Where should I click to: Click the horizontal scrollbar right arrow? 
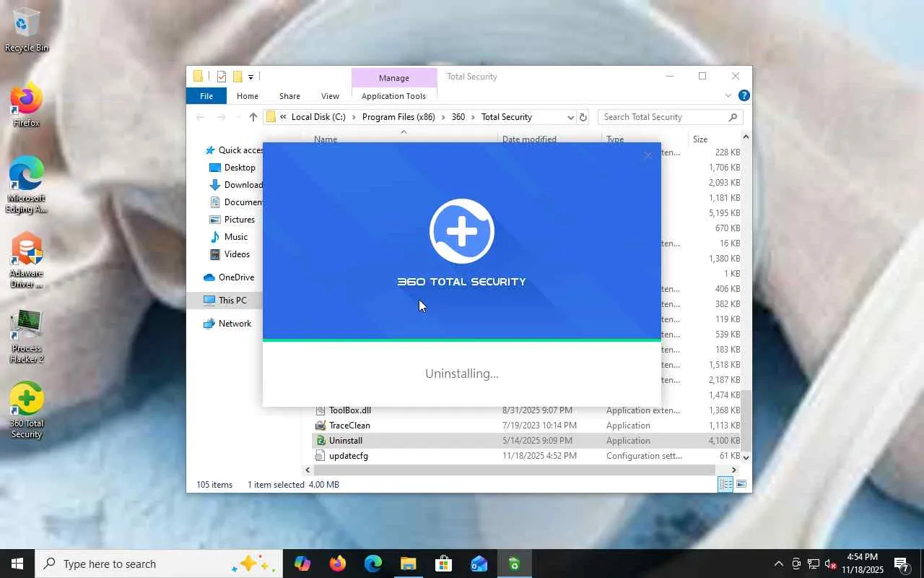point(734,470)
